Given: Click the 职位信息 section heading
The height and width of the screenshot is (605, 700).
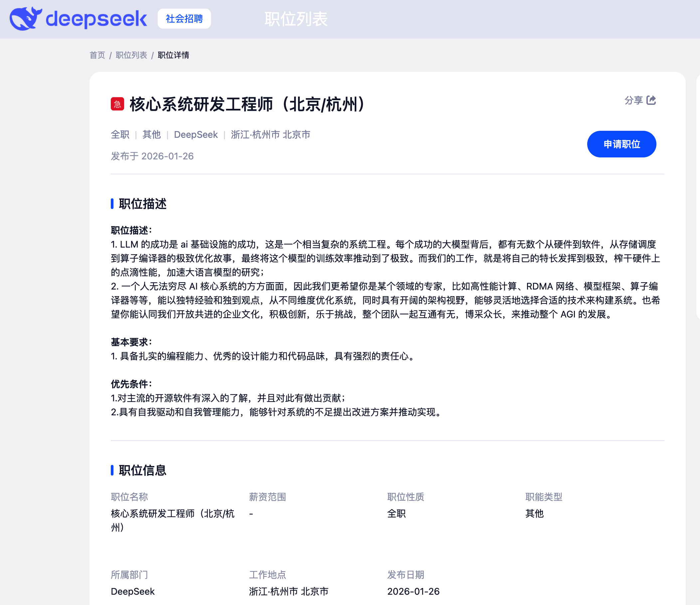Looking at the screenshot, I should click(x=142, y=470).
